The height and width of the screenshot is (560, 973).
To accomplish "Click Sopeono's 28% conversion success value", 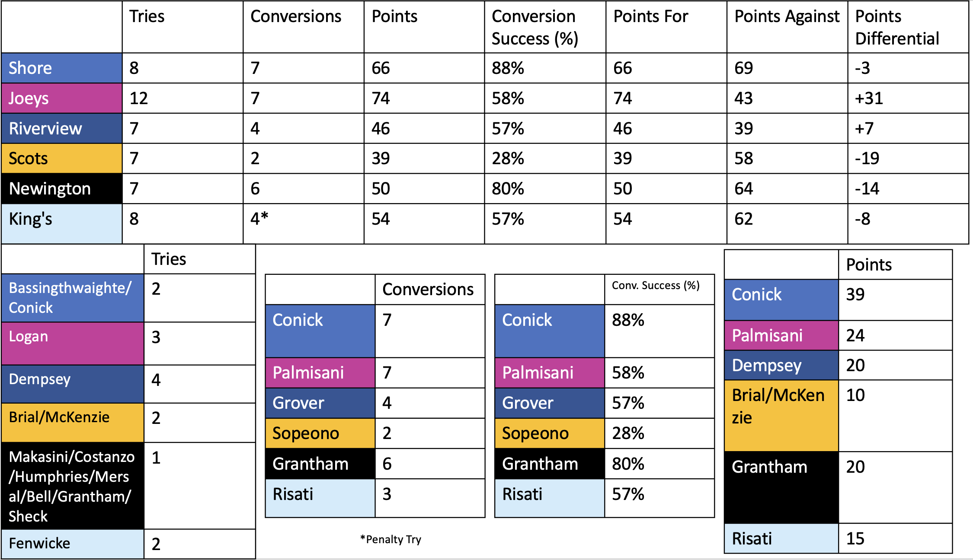I will click(659, 433).
